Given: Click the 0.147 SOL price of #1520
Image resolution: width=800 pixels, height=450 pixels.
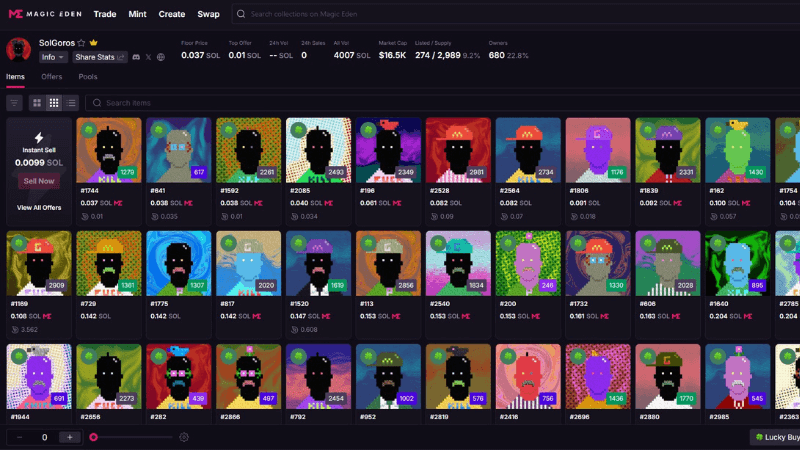Looking at the screenshot, I should point(306,316).
